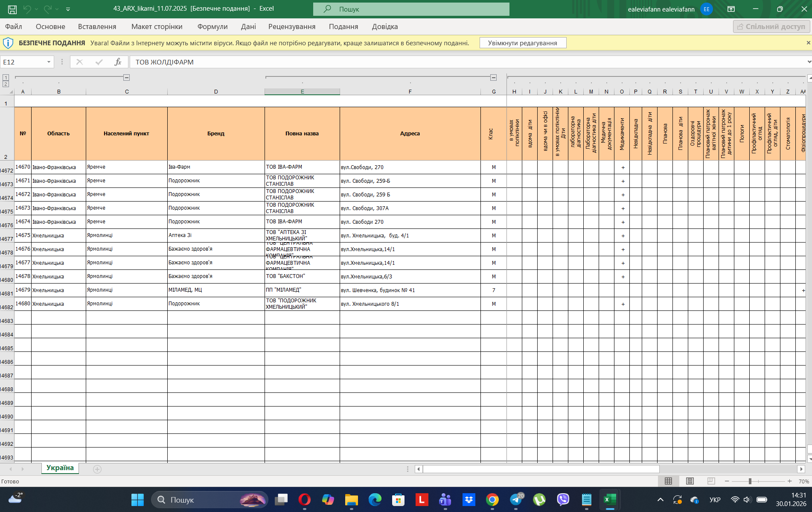Click the horizontal scrollbar left arrow
The image size is (812, 512).
pyautogui.click(x=419, y=469)
